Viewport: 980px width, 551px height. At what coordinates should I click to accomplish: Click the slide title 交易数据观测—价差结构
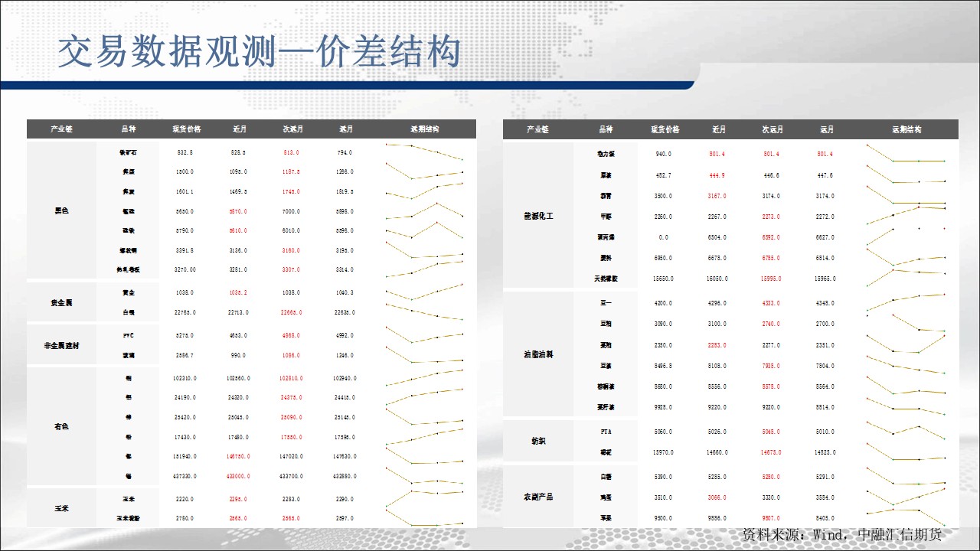pyautogui.click(x=260, y=53)
